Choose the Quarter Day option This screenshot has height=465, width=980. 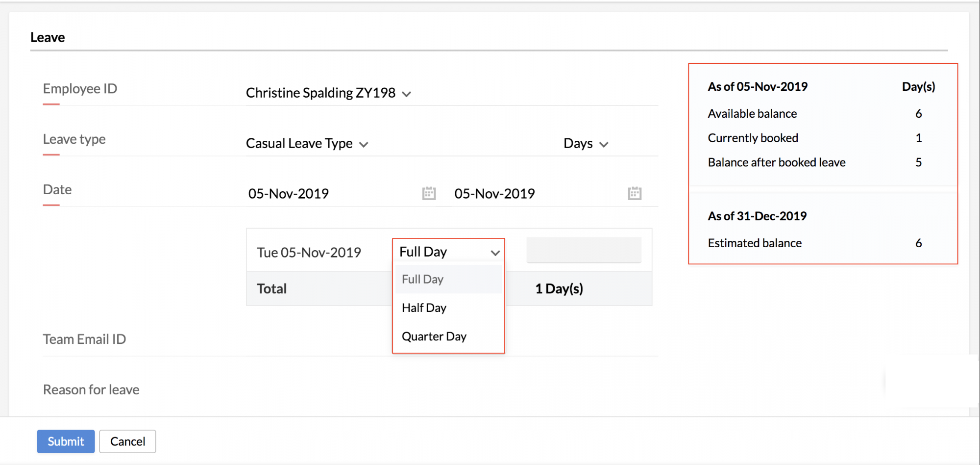pyautogui.click(x=448, y=336)
